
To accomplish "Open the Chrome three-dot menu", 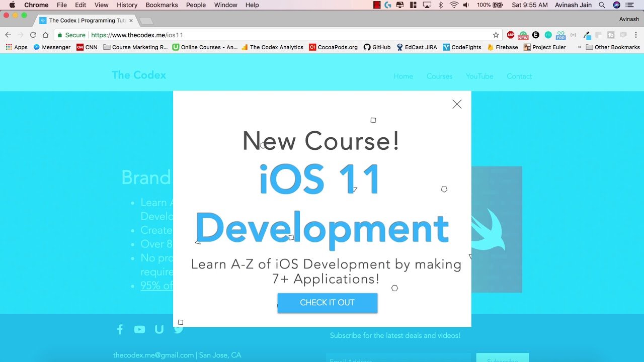I will [x=635, y=35].
